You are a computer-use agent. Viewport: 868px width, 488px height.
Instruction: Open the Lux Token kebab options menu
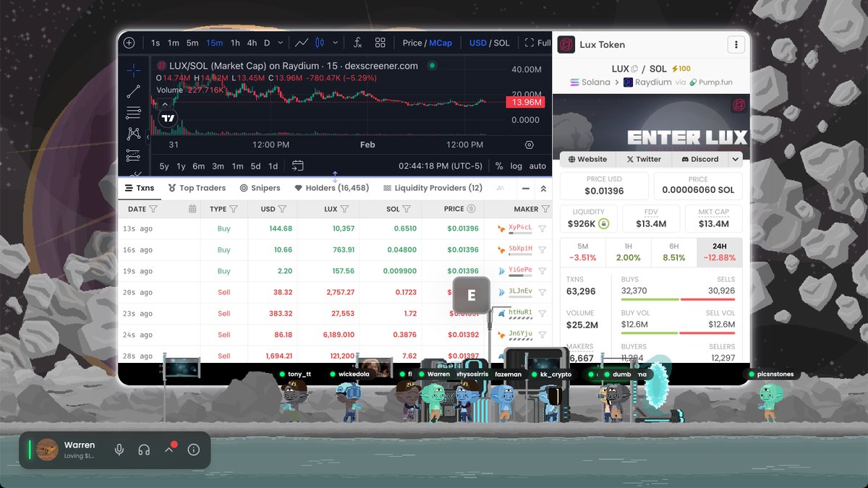pyautogui.click(x=736, y=44)
